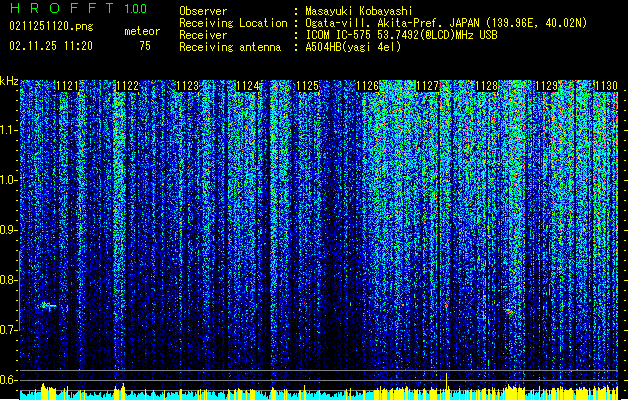Click the 1125 time marker
629x400 pixels.
pos(307,86)
